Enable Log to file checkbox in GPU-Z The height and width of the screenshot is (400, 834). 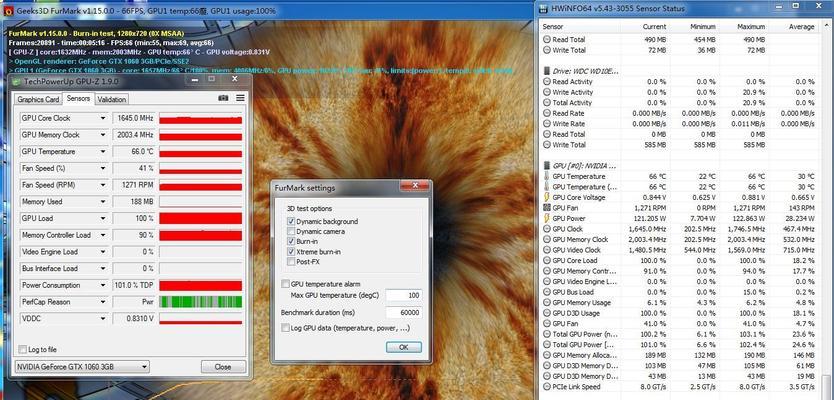tap(22, 349)
